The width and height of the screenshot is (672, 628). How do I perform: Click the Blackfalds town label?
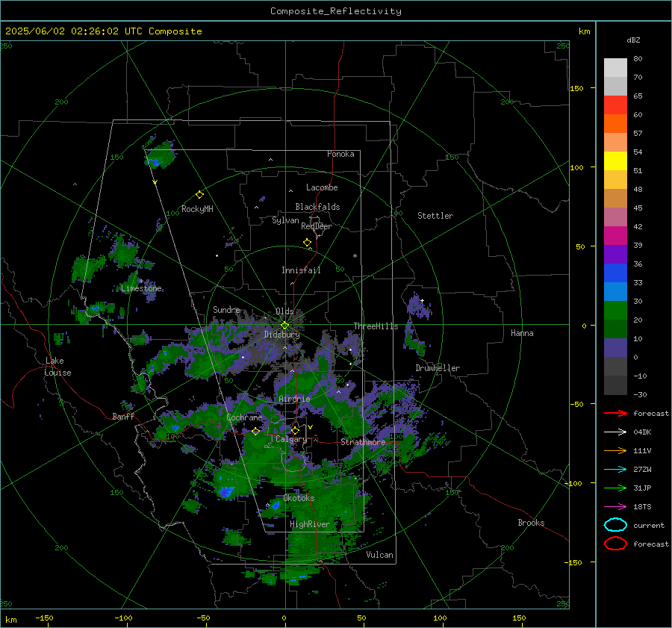point(317,207)
